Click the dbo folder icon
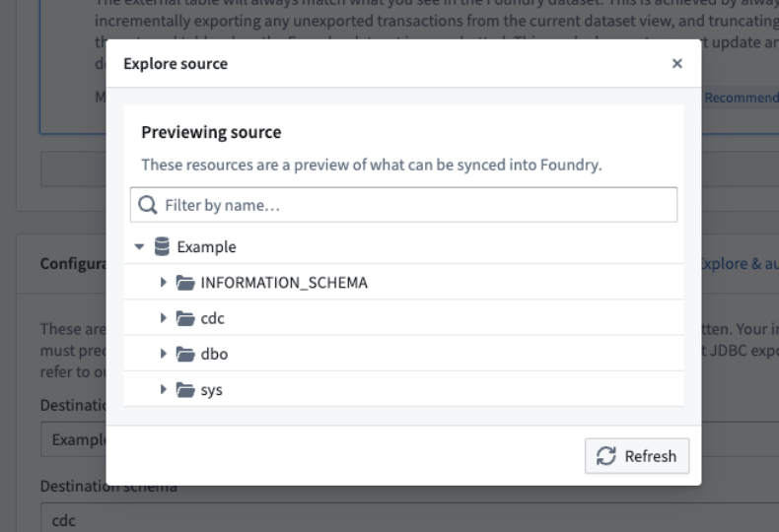The width and height of the screenshot is (779, 532). (x=185, y=355)
